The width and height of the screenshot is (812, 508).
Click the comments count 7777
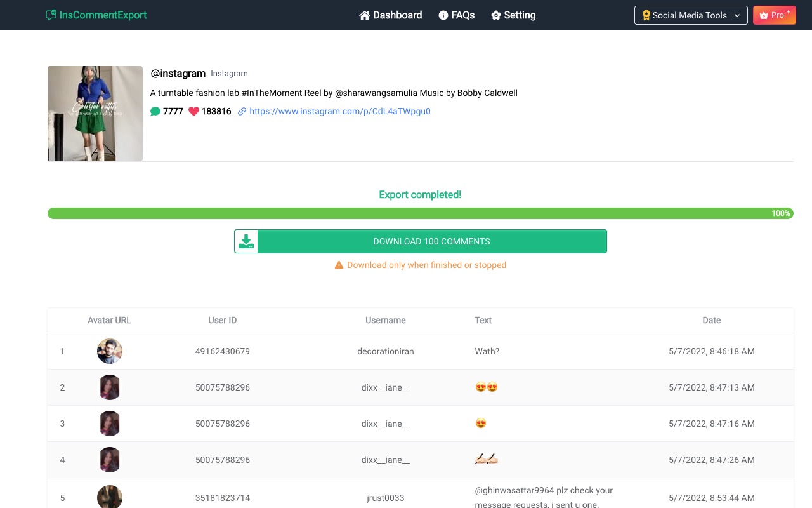click(173, 112)
